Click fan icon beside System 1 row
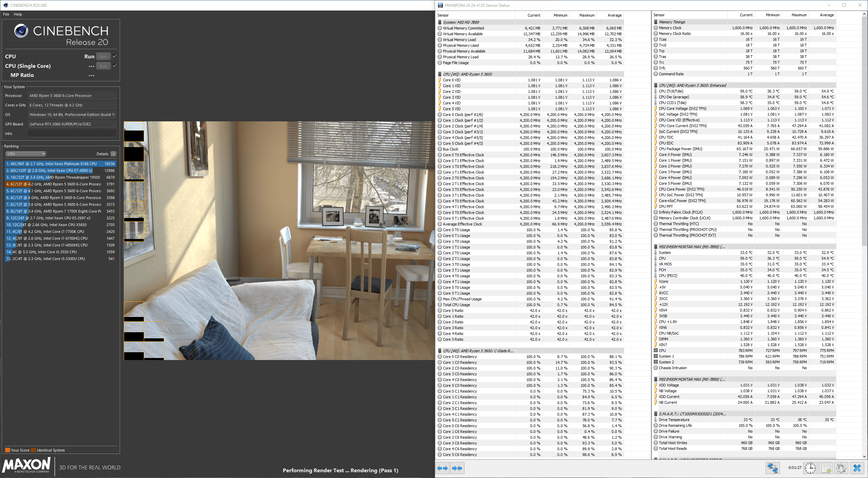 coord(656,356)
